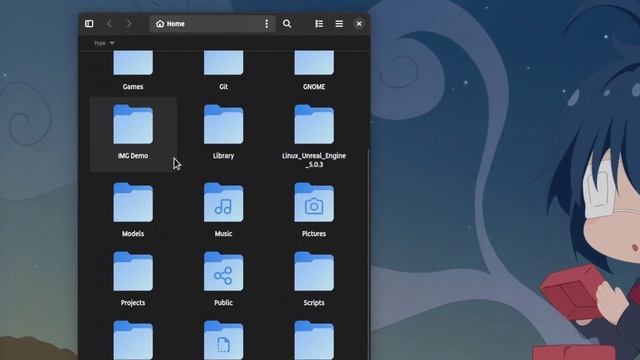Click the IMG Demo label
This screenshot has width=640, height=360.
pyautogui.click(x=133, y=156)
